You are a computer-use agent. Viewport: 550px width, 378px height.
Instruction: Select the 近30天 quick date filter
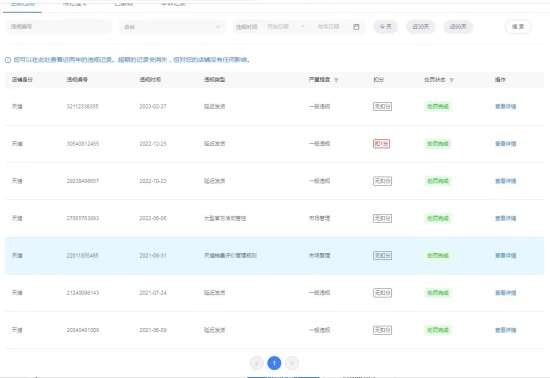[421, 27]
